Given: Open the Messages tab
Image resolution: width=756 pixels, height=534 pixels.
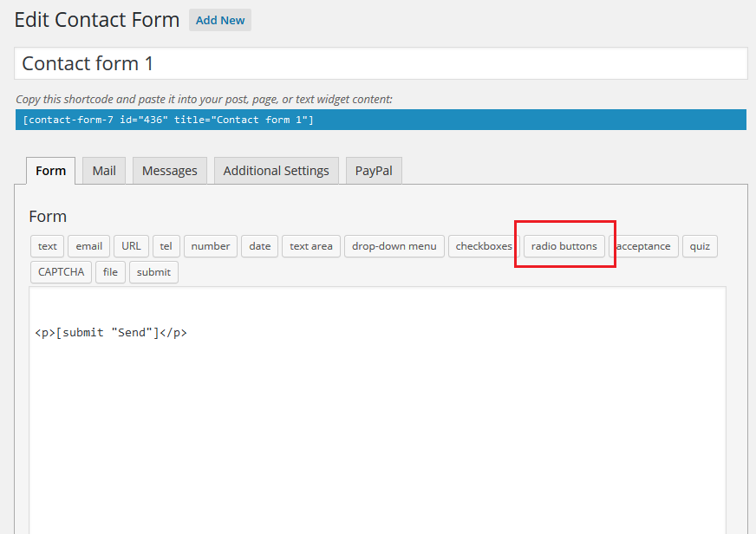Looking at the screenshot, I should point(170,171).
